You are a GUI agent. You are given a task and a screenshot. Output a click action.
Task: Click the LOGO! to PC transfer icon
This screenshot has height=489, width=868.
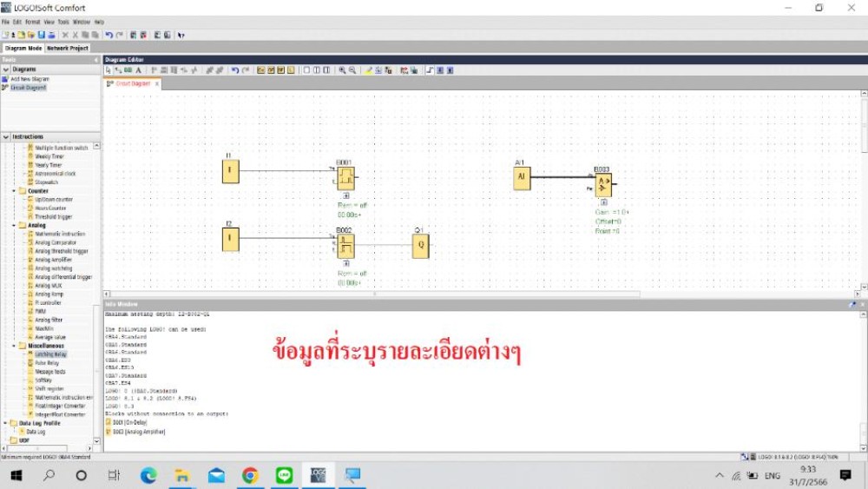tap(168, 35)
